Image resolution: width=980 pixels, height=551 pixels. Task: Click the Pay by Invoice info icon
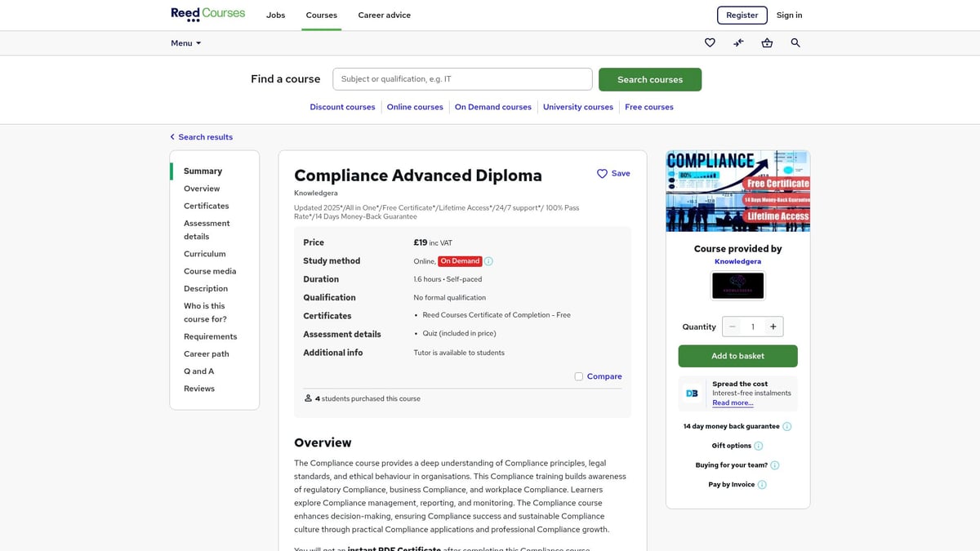pyautogui.click(x=762, y=484)
